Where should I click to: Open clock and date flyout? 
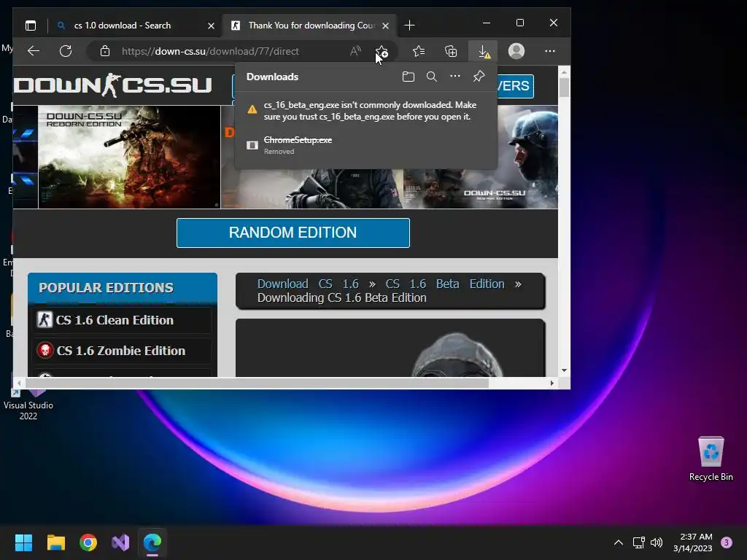coord(693,542)
